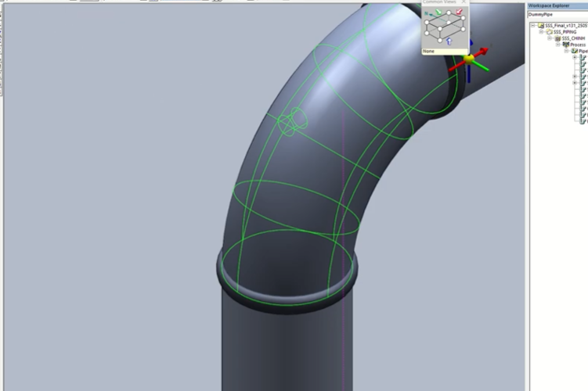Close the Common Views panel
The image size is (588, 391).
click(464, 2)
